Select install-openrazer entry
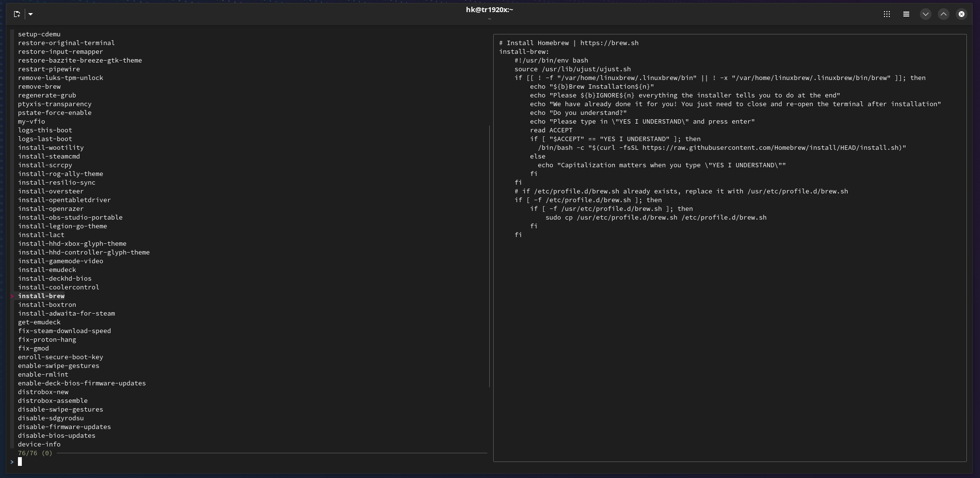 pos(51,209)
